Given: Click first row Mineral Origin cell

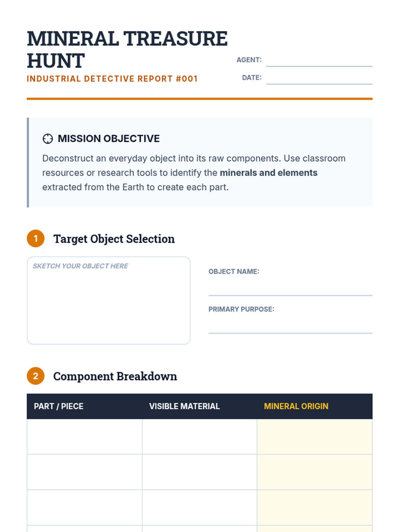Looking at the screenshot, I should [315, 437].
